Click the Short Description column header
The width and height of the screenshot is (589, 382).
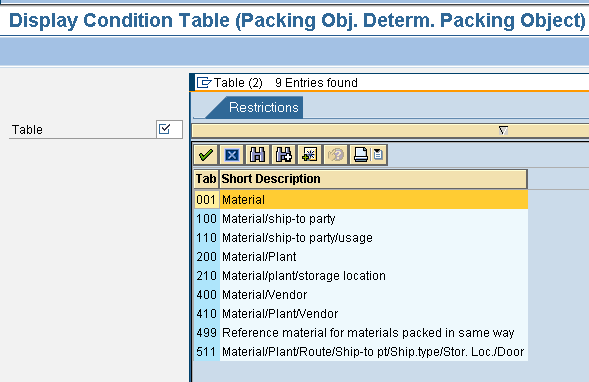373,179
